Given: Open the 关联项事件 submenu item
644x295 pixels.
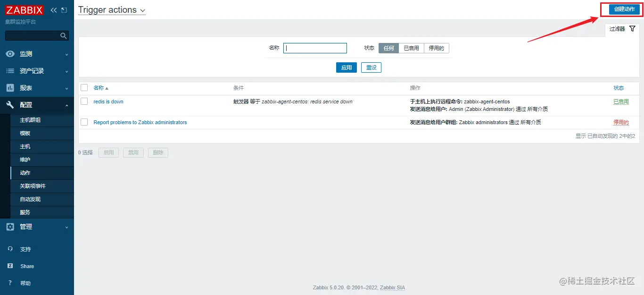Looking at the screenshot, I should pyautogui.click(x=42, y=186).
